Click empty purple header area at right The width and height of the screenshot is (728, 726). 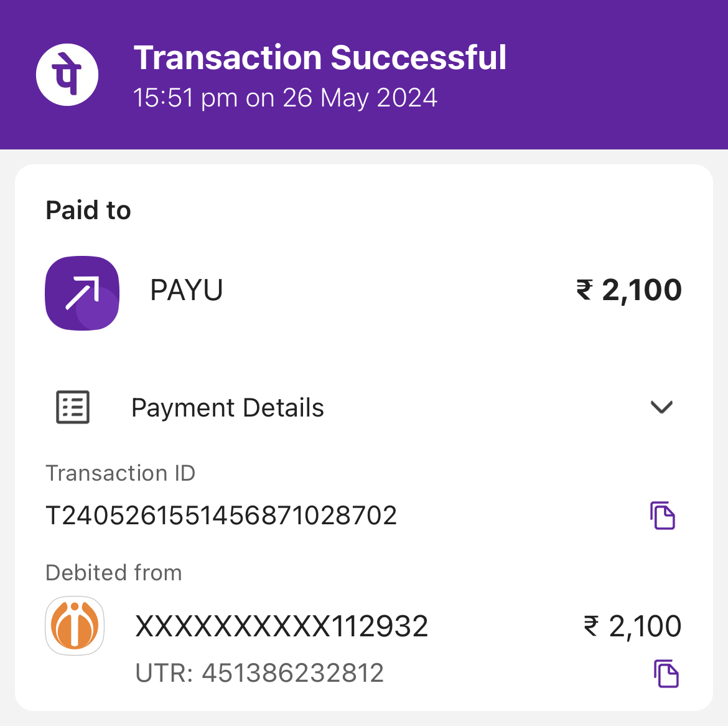coord(622,75)
